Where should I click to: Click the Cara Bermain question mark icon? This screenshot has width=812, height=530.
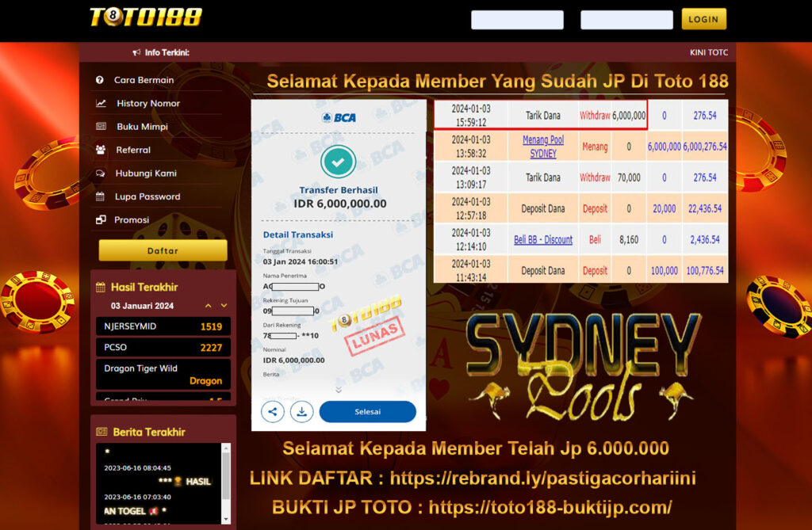(99, 80)
